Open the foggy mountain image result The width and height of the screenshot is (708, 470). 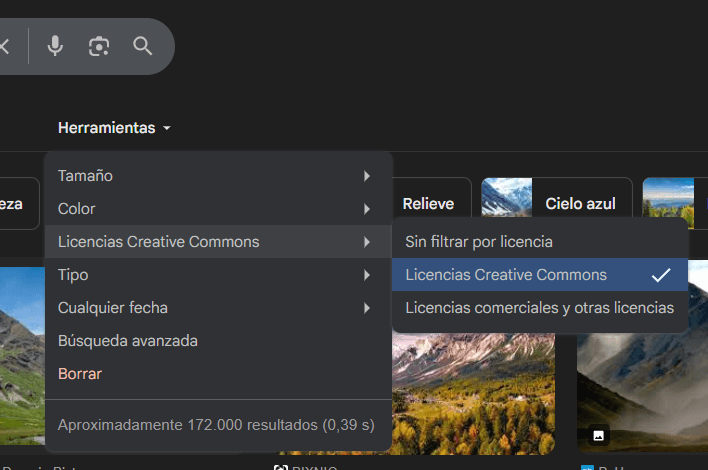click(643, 392)
